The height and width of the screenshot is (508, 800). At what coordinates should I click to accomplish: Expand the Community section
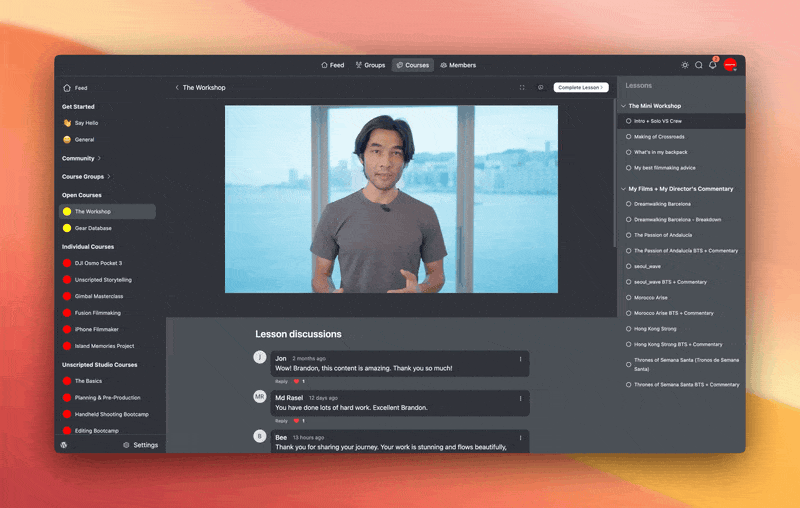pyautogui.click(x=82, y=159)
